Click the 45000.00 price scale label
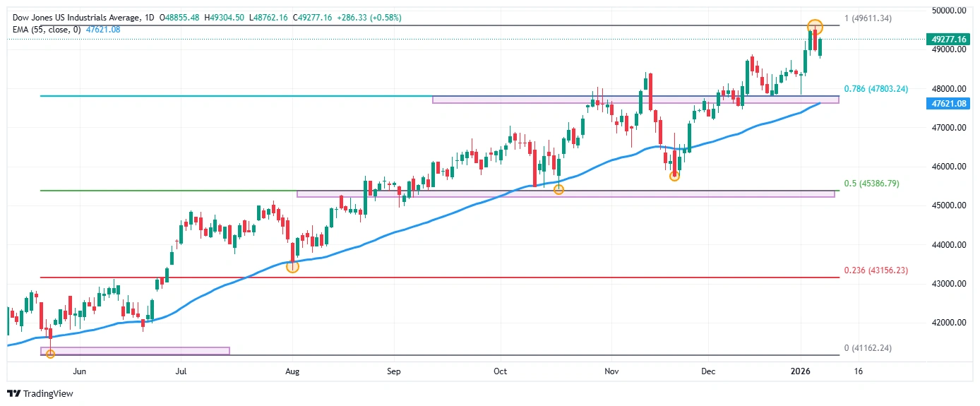Screen dimensions: 980x406 [x=948, y=205]
